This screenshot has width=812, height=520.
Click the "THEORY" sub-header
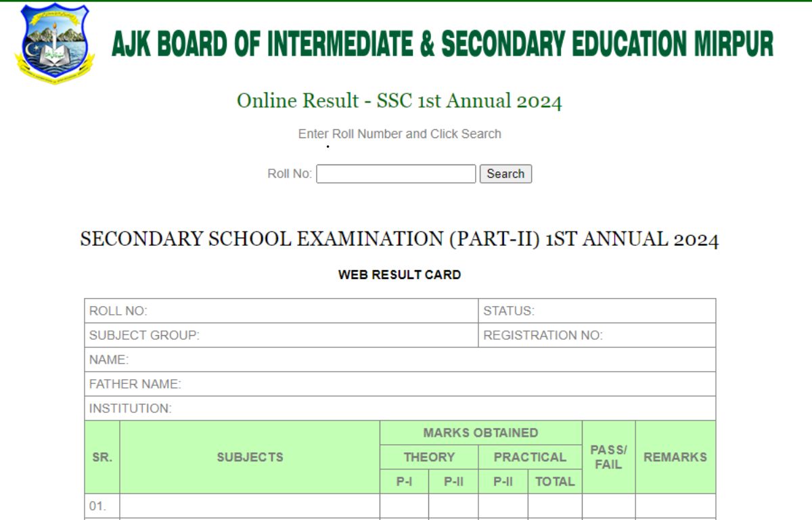(429, 457)
